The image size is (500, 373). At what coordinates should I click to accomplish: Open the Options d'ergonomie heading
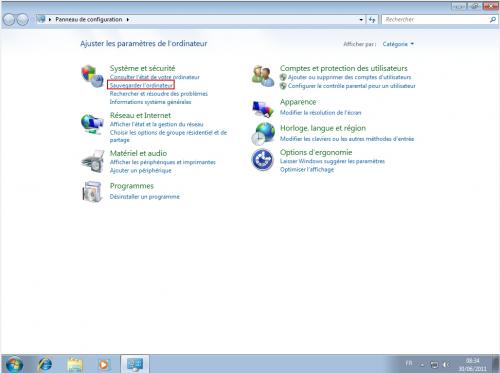point(316,152)
